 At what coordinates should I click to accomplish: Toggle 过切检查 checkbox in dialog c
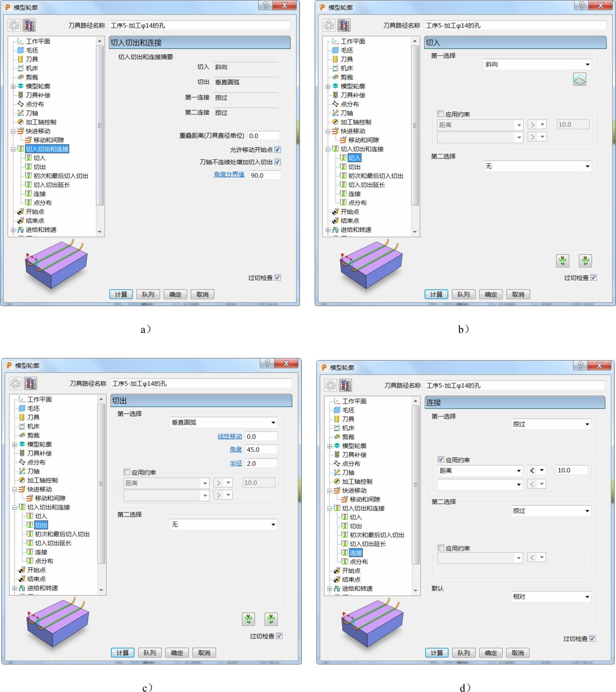coord(279,636)
